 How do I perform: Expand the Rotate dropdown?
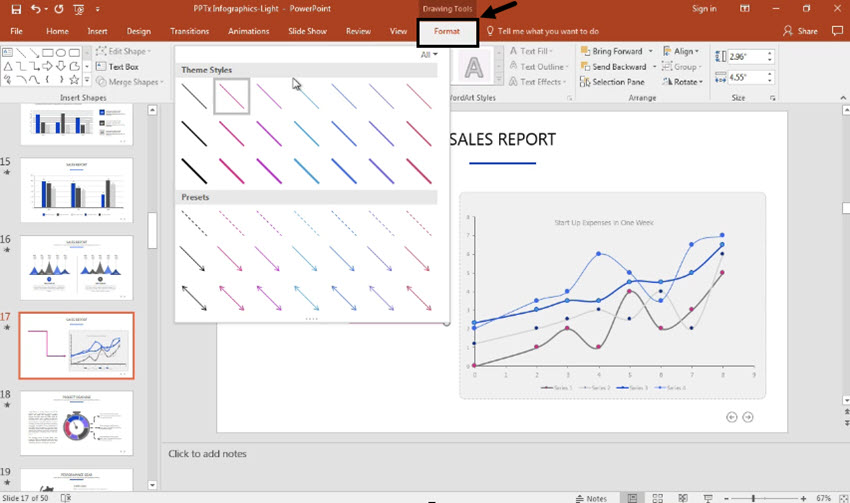click(701, 82)
